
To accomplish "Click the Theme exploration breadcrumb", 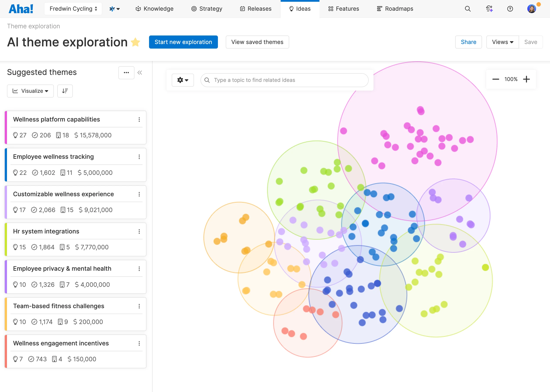I will coord(34,26).
